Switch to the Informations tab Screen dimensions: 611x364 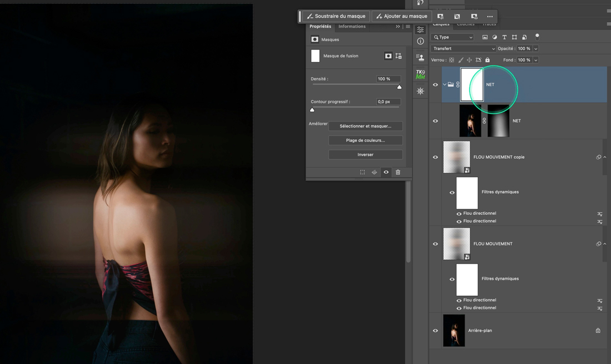pyautogui.click(x=352, y=27)
